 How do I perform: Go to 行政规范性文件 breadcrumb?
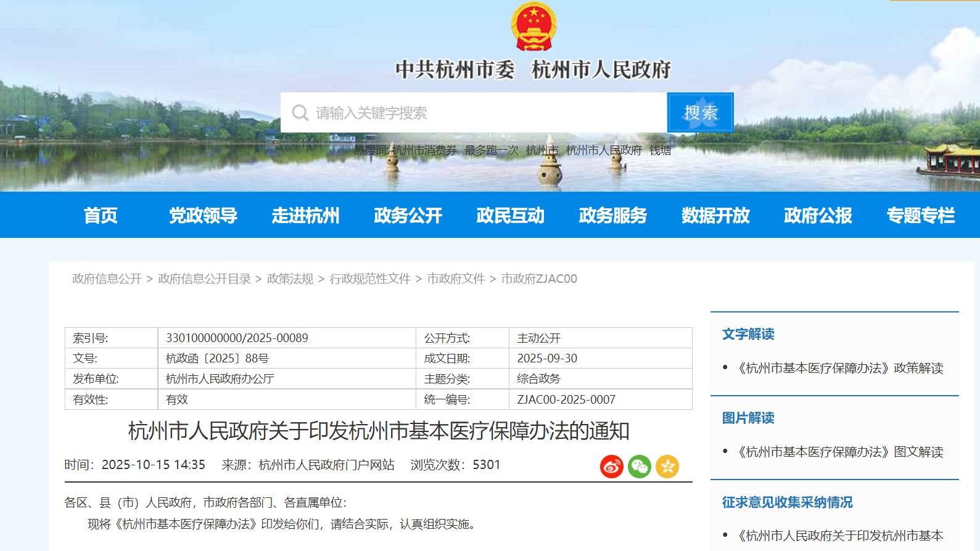point(370,279)
